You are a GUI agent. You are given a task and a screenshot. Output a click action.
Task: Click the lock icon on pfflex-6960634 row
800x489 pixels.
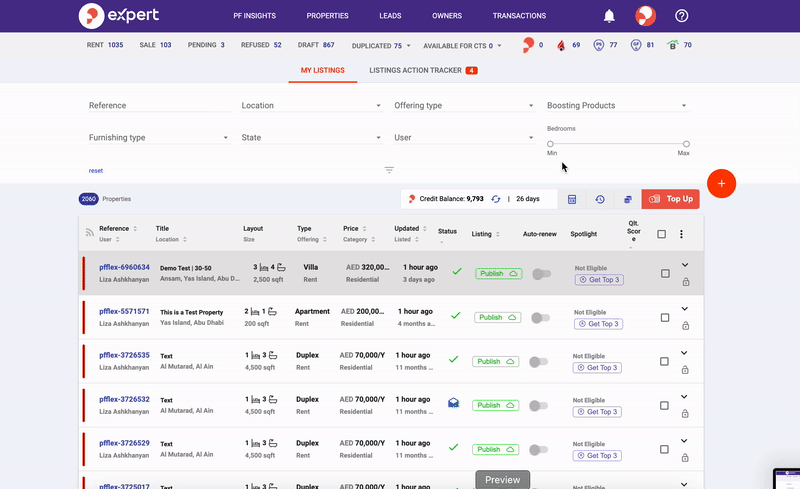[685, 282]
